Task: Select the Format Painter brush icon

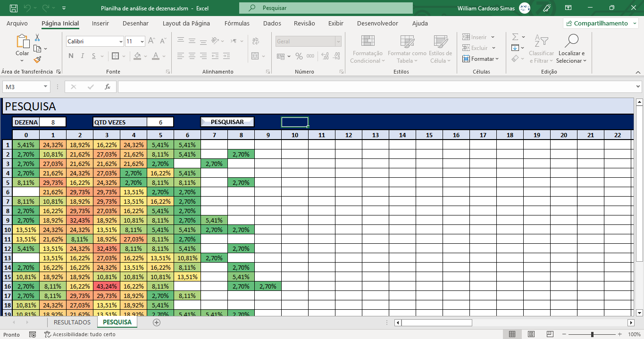Action: click(x=37, y=59)
